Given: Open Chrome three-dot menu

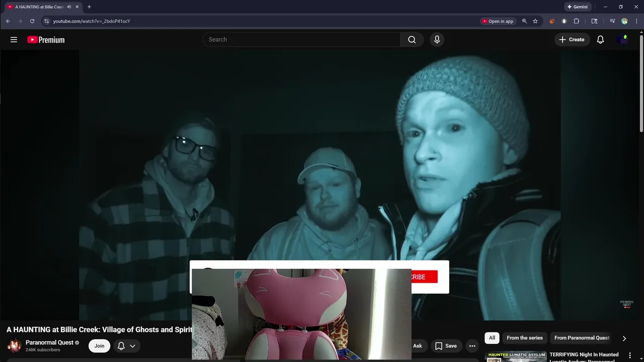Looking at the screenshot, I should pos(636,21).
